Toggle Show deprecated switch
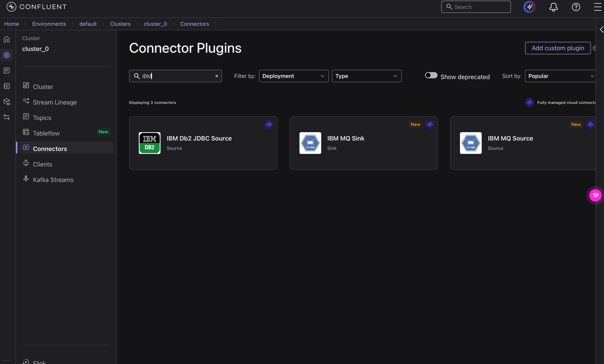The width and height of the screenshot is (604, 364). (431, 75)
